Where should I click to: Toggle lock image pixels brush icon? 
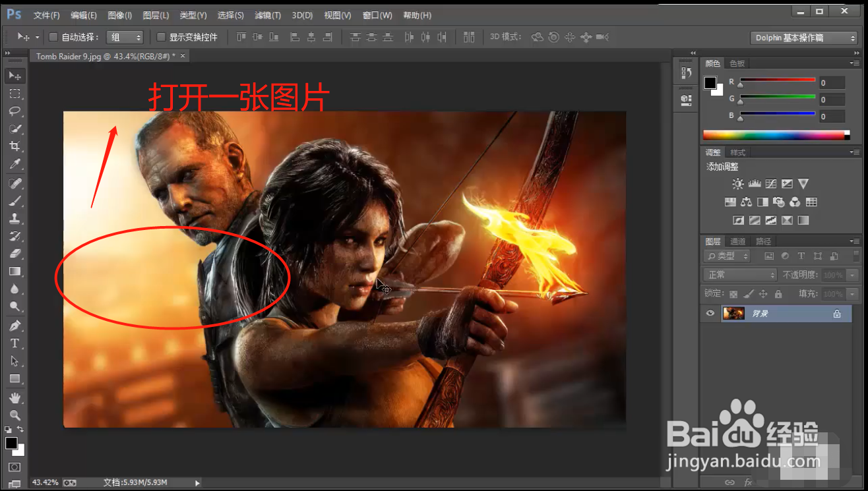click(x=748, y=294)
